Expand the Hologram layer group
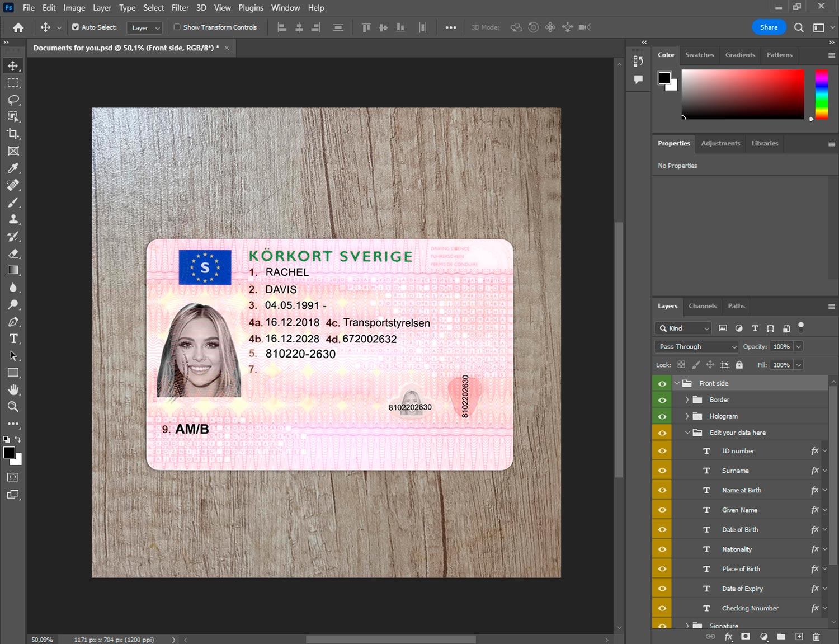This screenshot has width=839, height=644. pos(687,416)
